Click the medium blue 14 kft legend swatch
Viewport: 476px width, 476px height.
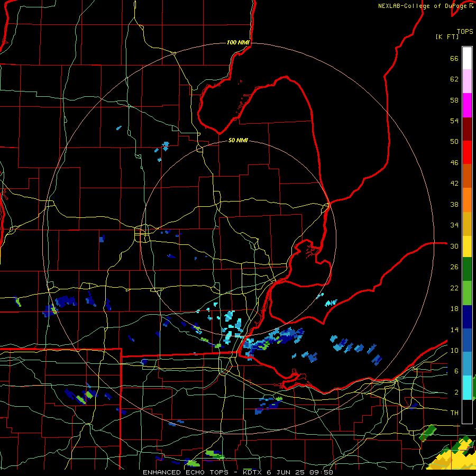click(467, 341)
